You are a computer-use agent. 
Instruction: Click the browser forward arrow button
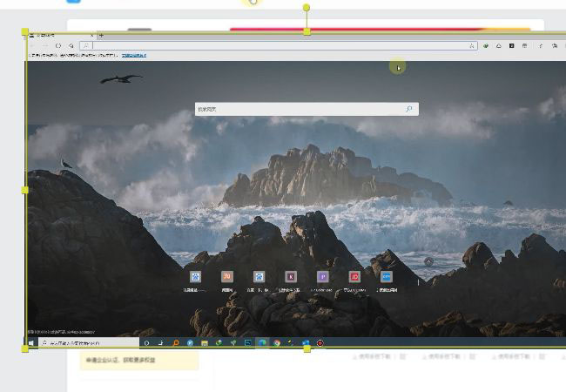[x=45, y=46]
